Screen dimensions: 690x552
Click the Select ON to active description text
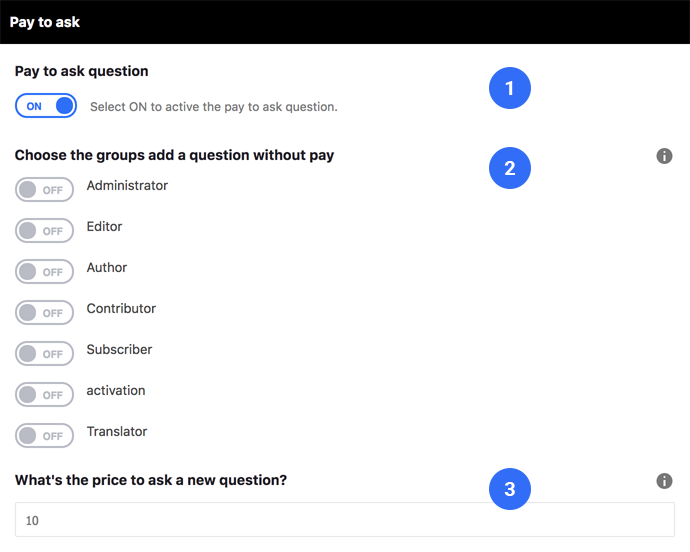214,107
